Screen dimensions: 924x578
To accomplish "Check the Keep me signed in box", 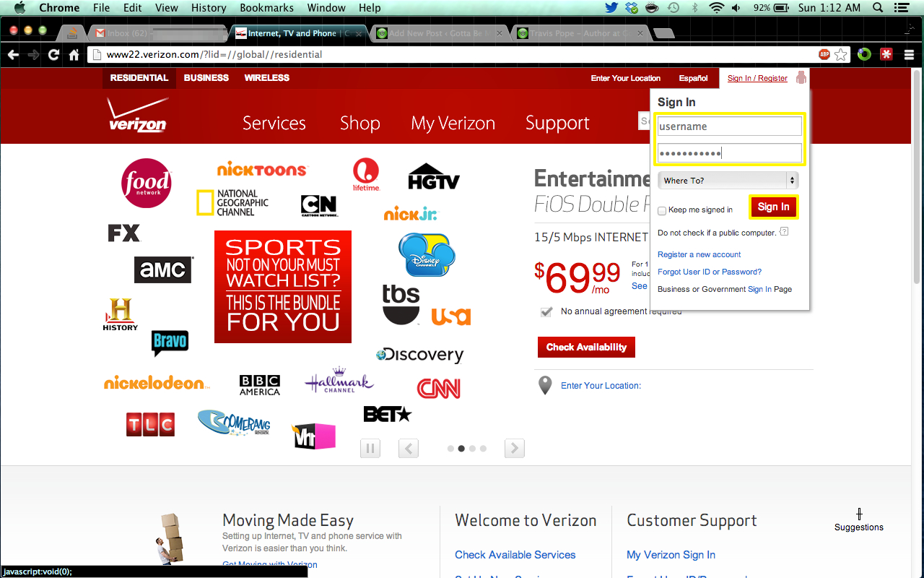I will (662, 210).
